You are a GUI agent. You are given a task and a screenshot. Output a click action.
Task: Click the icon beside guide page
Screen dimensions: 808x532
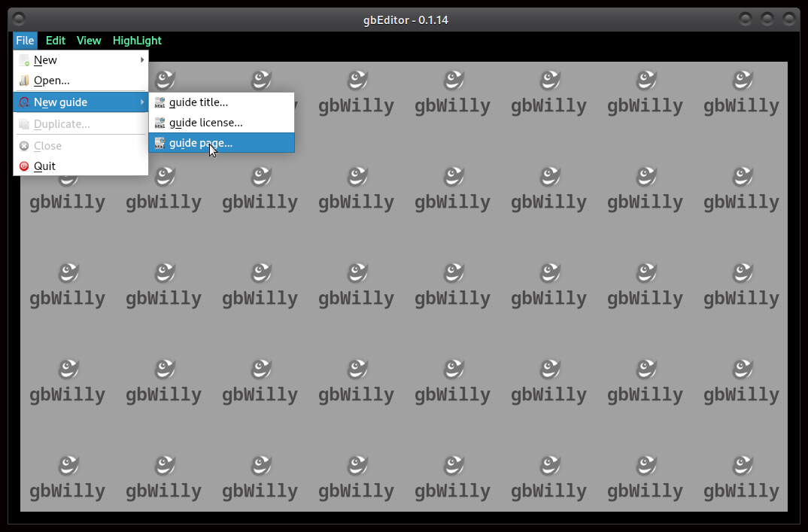click(x=159, y=143)
